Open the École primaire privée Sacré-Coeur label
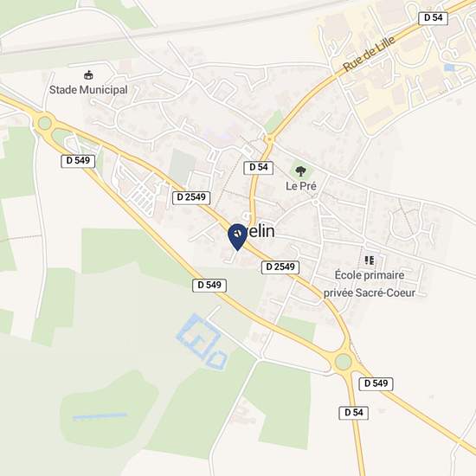The image size is (476, 476). click(370, 284)
